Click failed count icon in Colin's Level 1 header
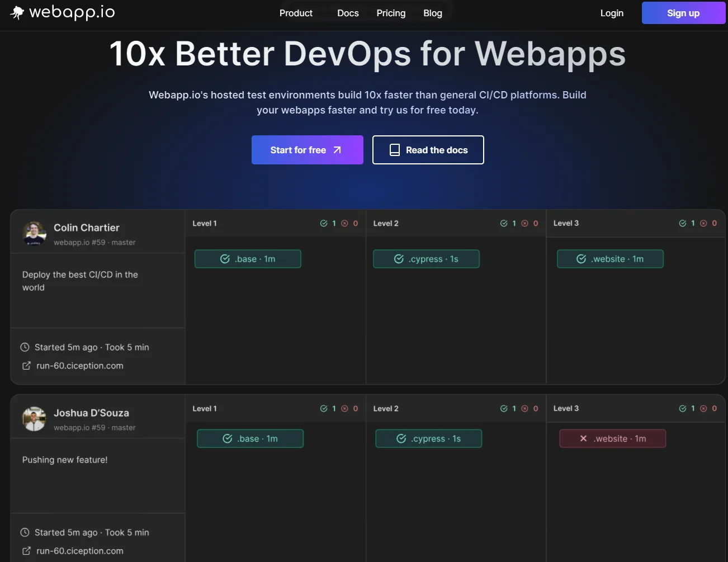The height and width of the screenshot is (562, 728). 345,223
